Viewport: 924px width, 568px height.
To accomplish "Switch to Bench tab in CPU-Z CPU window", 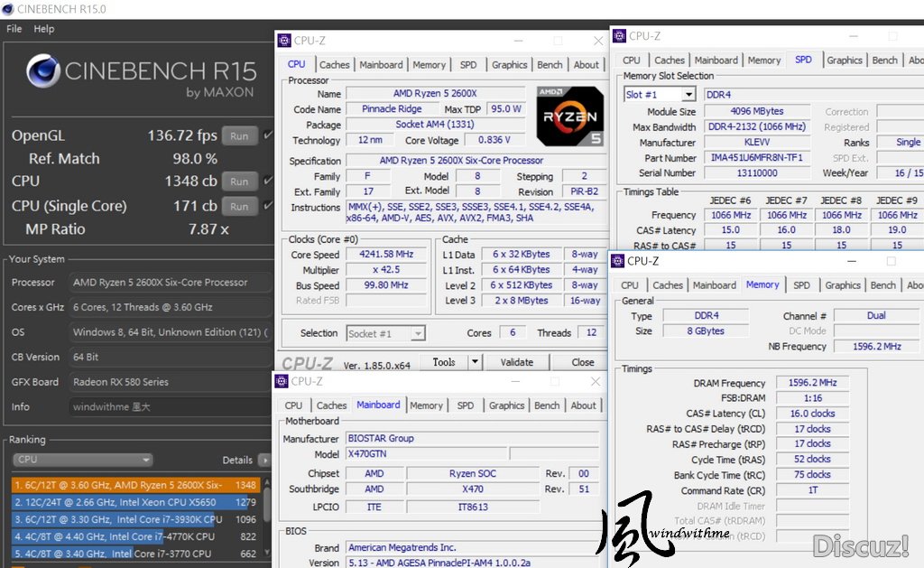I will tap(550, 64).
